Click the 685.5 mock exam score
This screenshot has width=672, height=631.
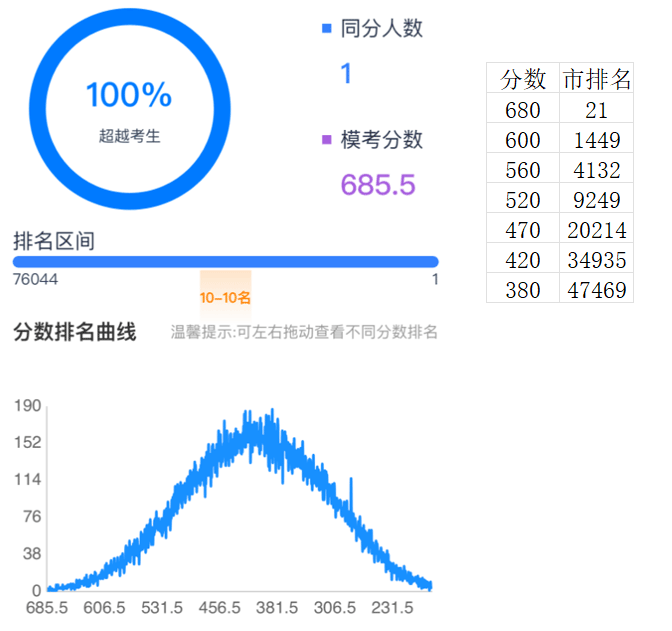coord(377,185)
